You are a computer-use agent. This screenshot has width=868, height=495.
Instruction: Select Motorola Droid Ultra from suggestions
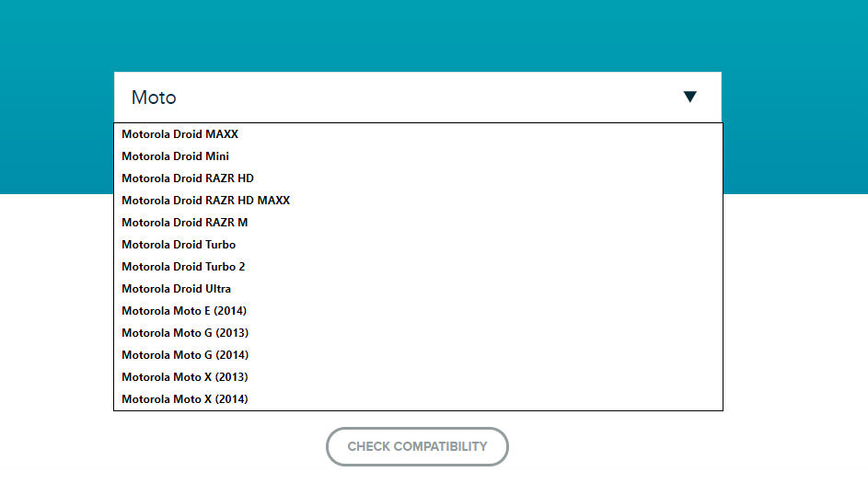point(418,289)
